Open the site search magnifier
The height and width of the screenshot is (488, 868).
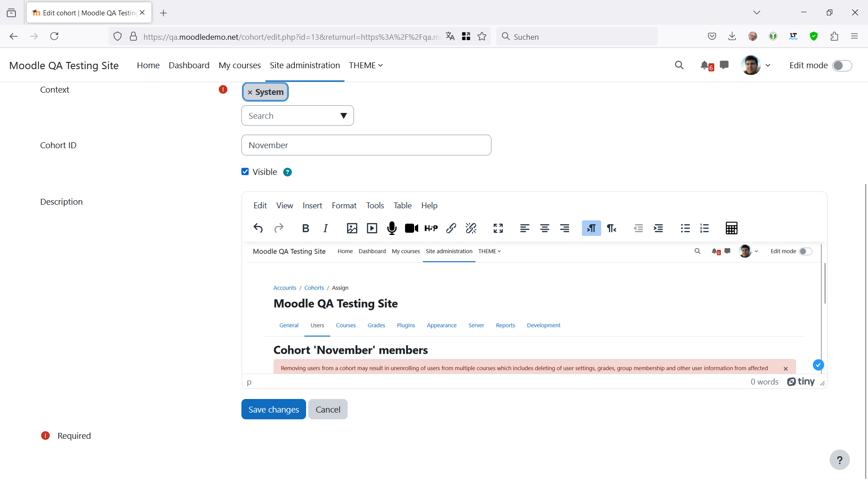click(679, 66)
